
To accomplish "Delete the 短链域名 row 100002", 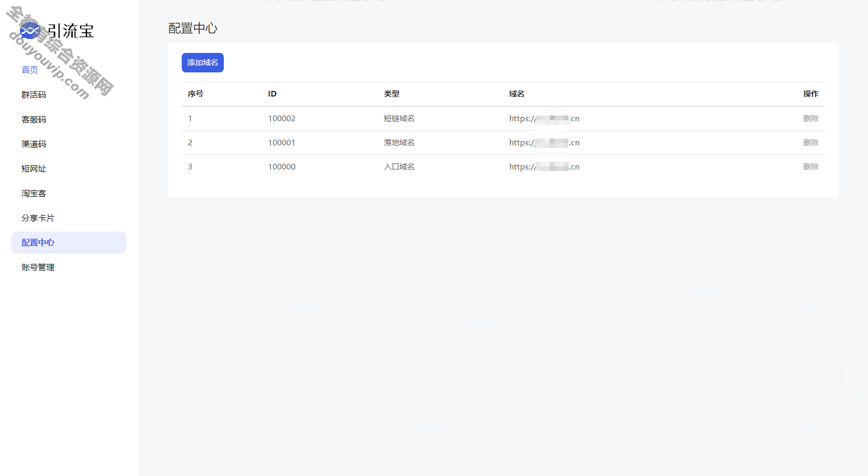I will point(811,119).
